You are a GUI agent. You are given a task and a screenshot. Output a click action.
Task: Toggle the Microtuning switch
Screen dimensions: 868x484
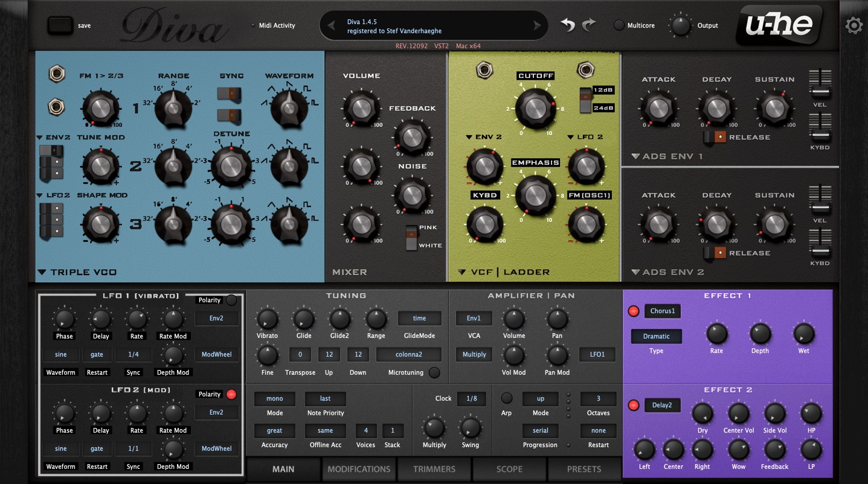pyautogui.click(x=434, y=372)
